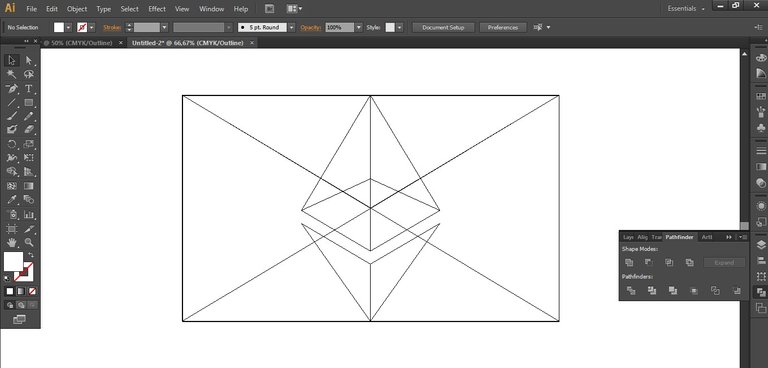This screenshot has height=368, width=768.
Task: Open the Artboards tab in the panel group
Action: coord(707,237)
